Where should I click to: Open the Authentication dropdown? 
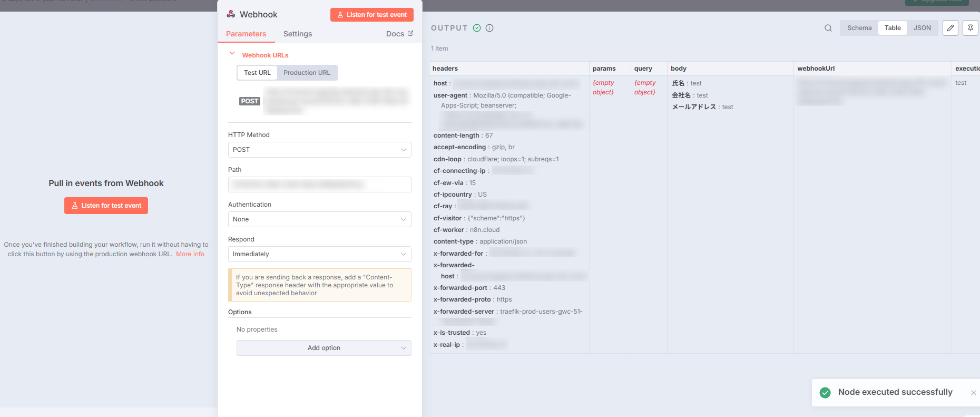pyautogui.click(x=319, y=219)
